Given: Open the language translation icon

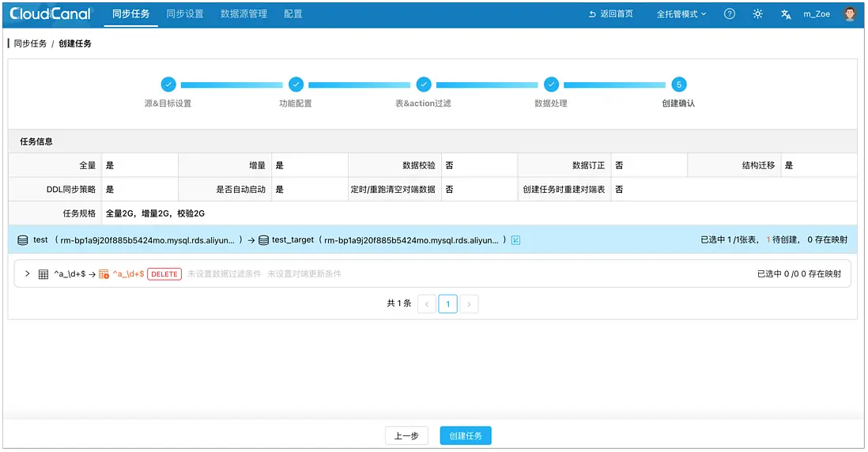Looking at the screenshot, I should point(786,14).
